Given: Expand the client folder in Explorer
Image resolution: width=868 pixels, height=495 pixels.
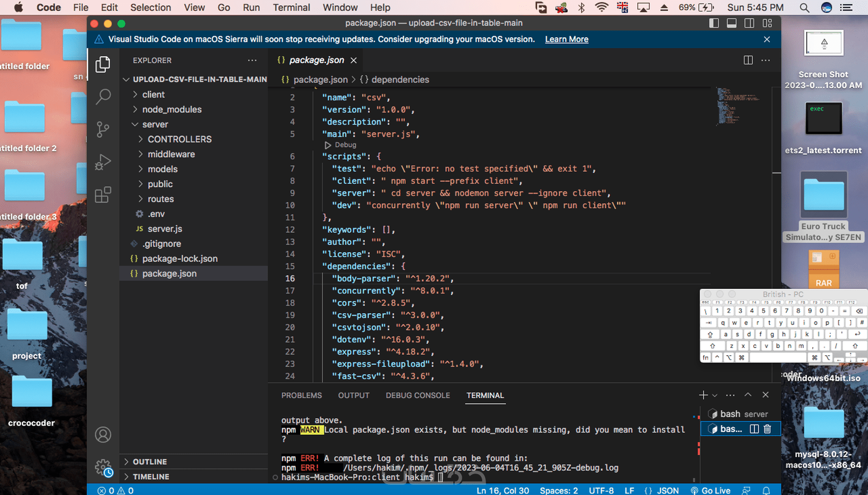Looking at the screenshot, I should tap(135, 94).
